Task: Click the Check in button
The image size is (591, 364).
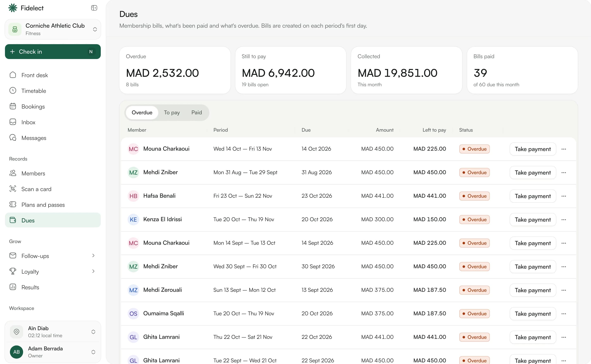Action: (x=53, y=52)
